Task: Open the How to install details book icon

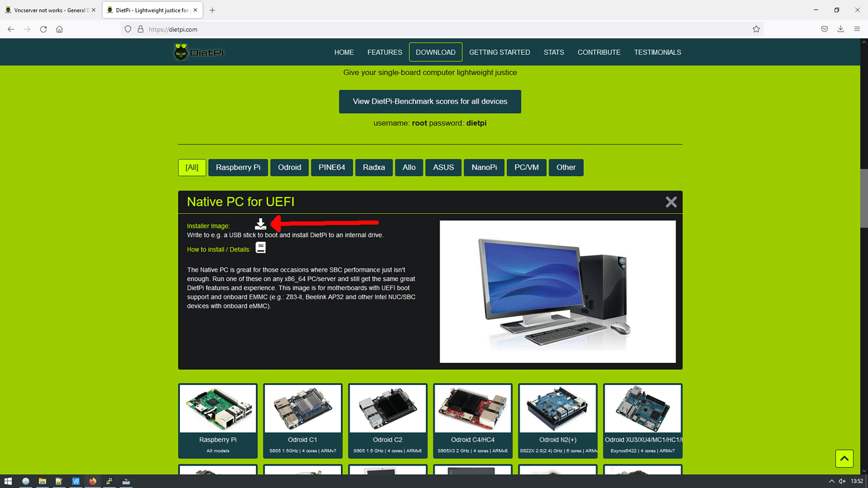Action: click(260, 248)
